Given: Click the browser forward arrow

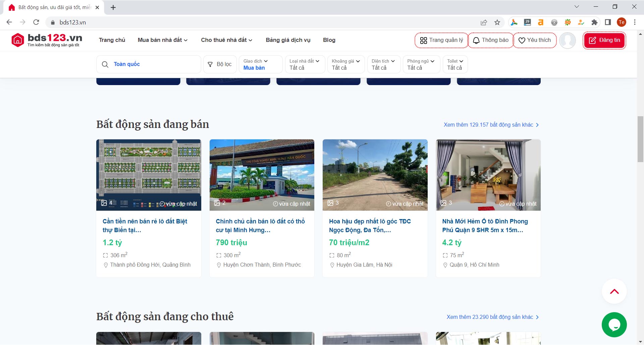Looking at the screenshot, I should point(23,22).
